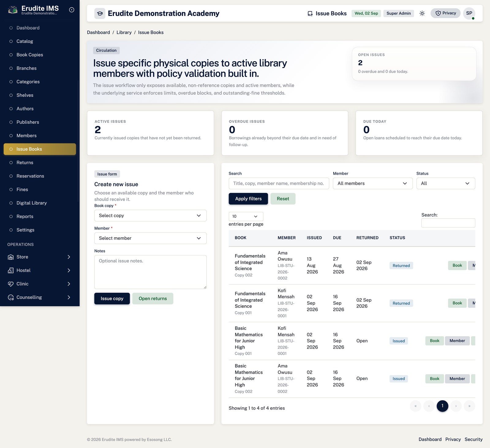Screen dimensions: 490x448
Task: Click the Issue copy button
Action: pos(112,299)
